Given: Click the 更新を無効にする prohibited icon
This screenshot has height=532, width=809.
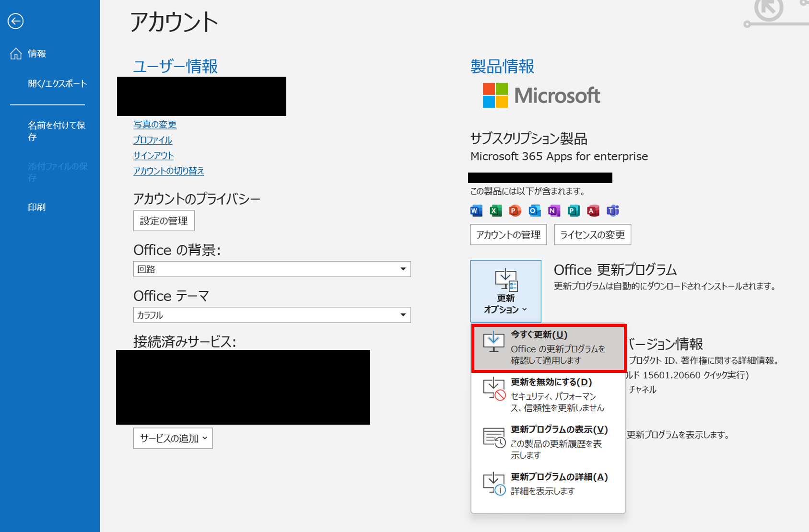Looking at the screenshot, I should click(494, 389).
